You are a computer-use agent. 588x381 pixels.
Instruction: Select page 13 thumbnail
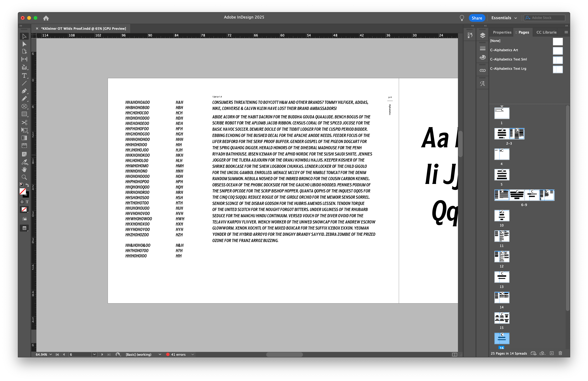coord(502,277)
